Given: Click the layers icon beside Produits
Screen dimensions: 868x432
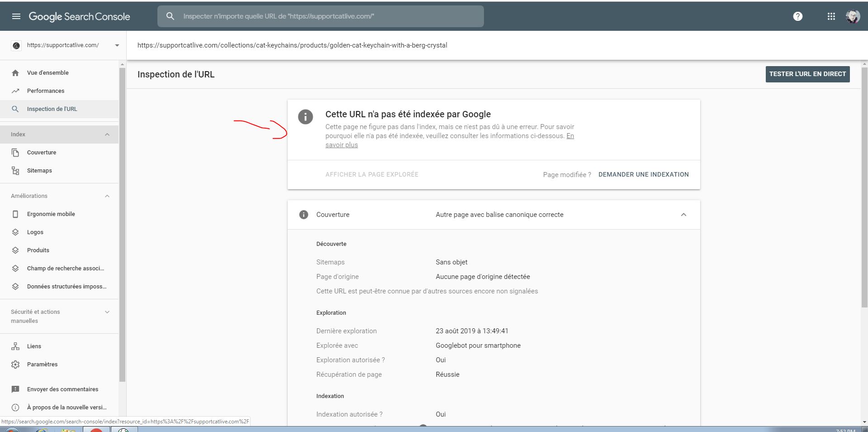Looking at the screenshot, I should click(x=15, y=250).
